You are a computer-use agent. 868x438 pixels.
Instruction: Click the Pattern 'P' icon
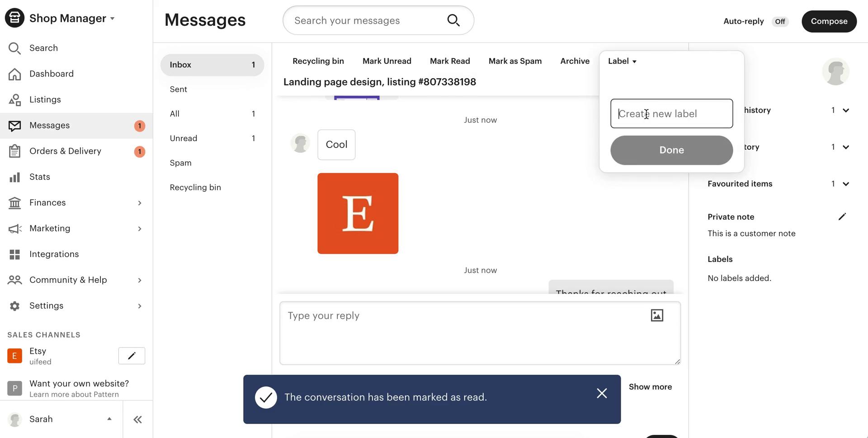(14, 388)
